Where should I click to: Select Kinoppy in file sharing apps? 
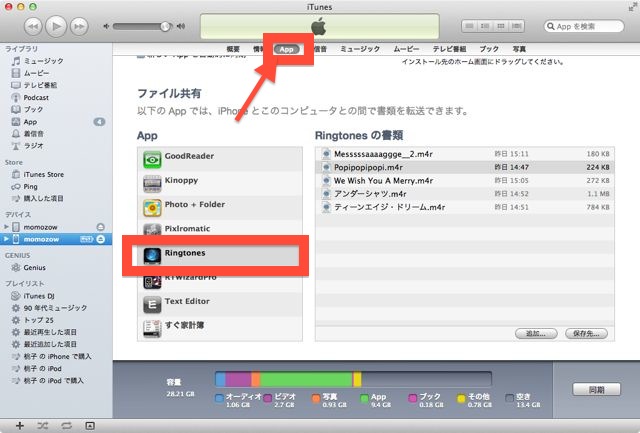pos(220,184)
